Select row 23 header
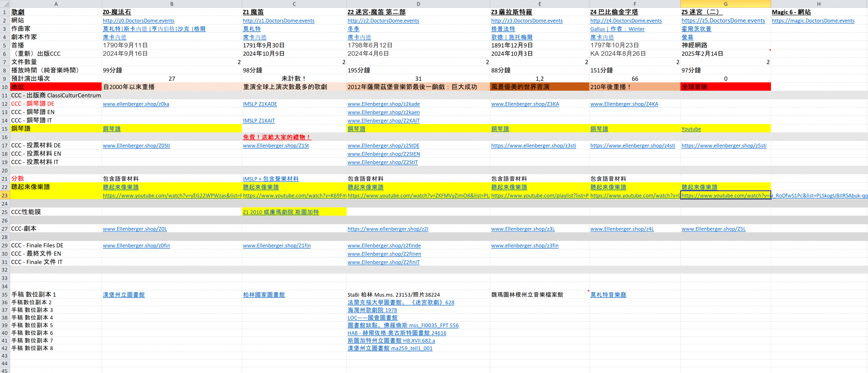868x373 pixels. [x=5, y=195]
